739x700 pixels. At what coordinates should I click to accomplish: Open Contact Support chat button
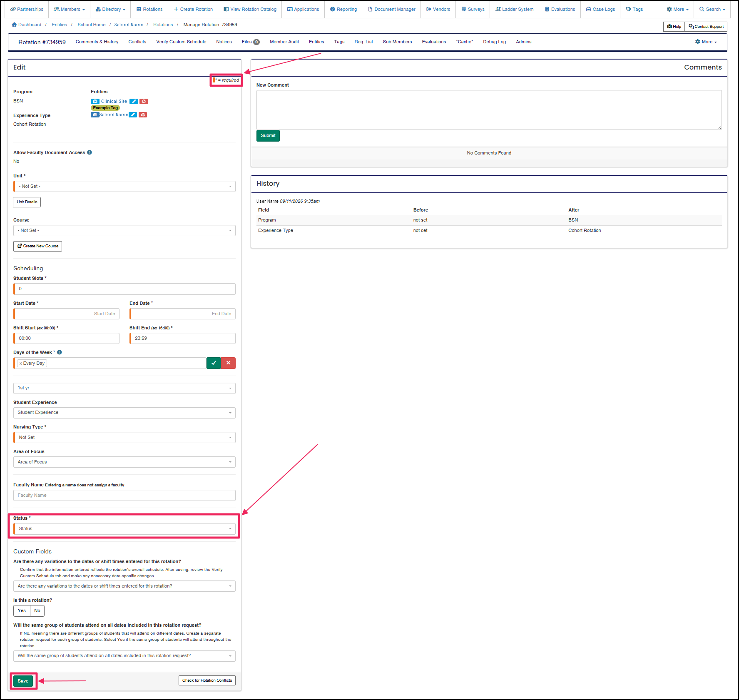click(x=706, y=27)
